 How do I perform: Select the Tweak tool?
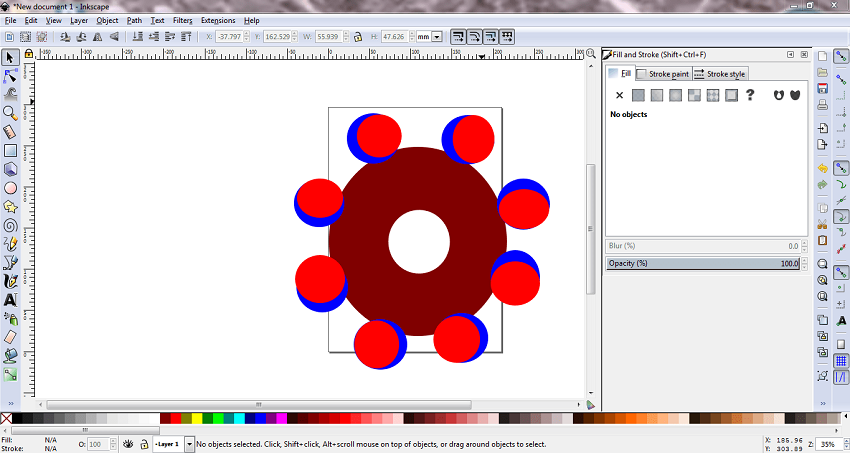pos(10,94)
